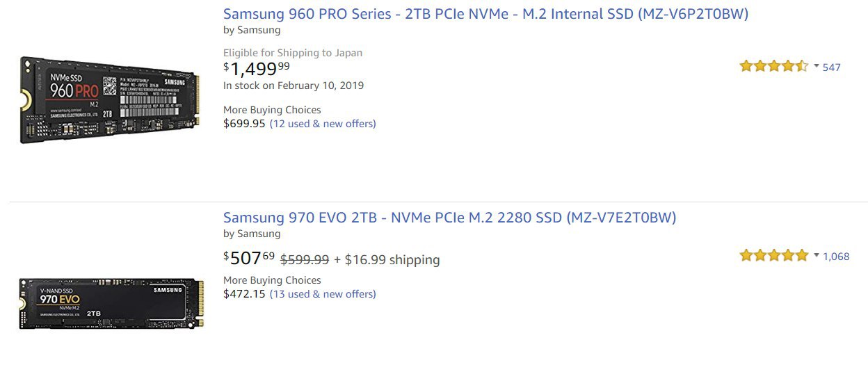Click the $507.69 price of 970 EVO
The width and height of the screenshot is (868, 381).
pyautogui.click(x=249, y=259)
